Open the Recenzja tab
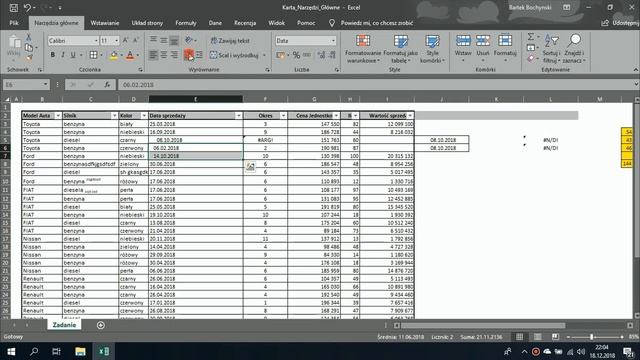The image size is (640, 360). click(x=245, y=23)
